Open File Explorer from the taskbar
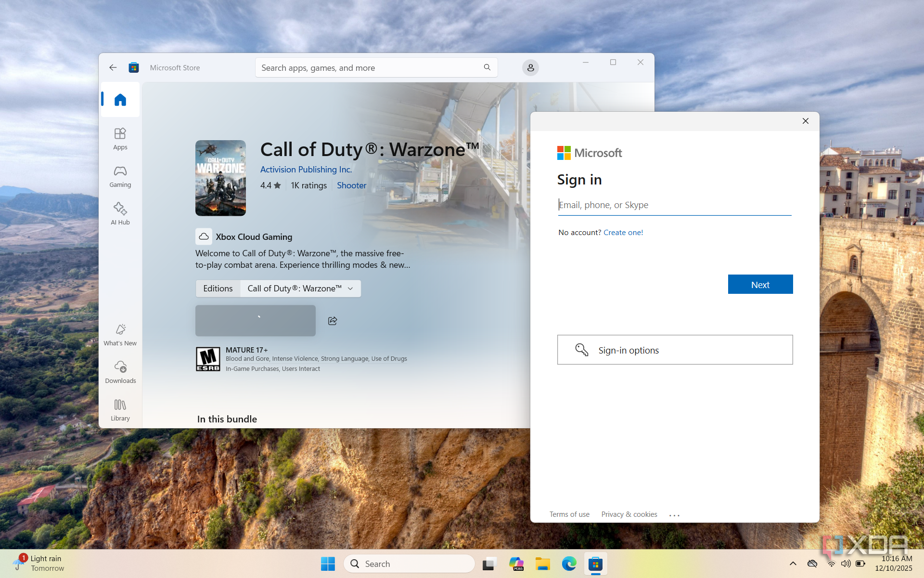Screen dimensions: 924x578 pyautogui.click(x=542, y=564)
